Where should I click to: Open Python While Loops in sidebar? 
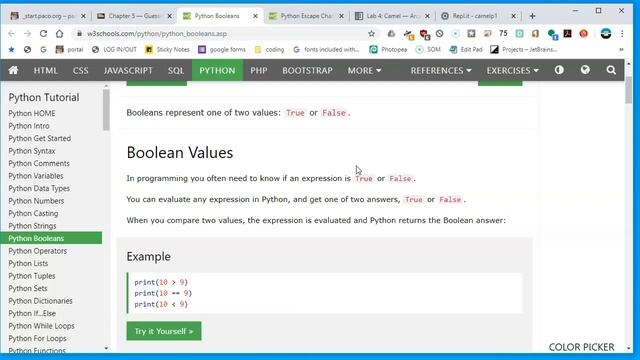click(x=42, y=326)
